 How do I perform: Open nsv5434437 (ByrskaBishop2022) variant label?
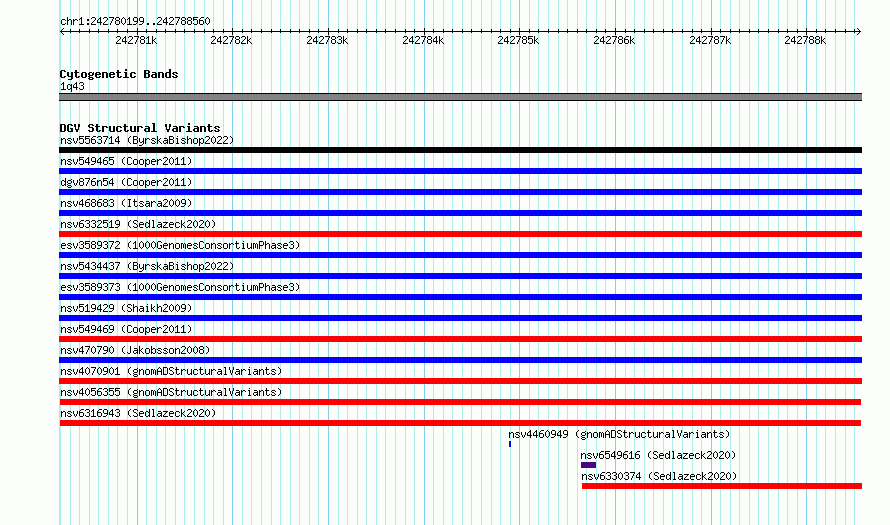pyautogui.click(x=147, y=266)
